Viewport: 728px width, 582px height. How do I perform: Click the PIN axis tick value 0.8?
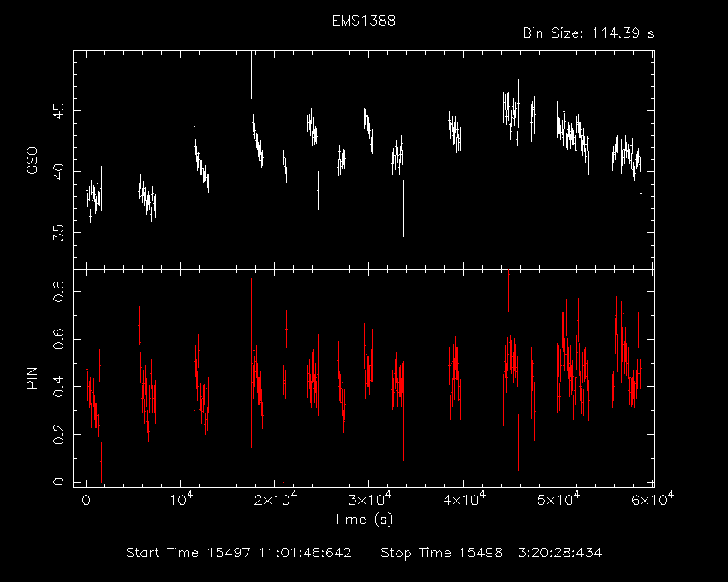pos(58,292)
